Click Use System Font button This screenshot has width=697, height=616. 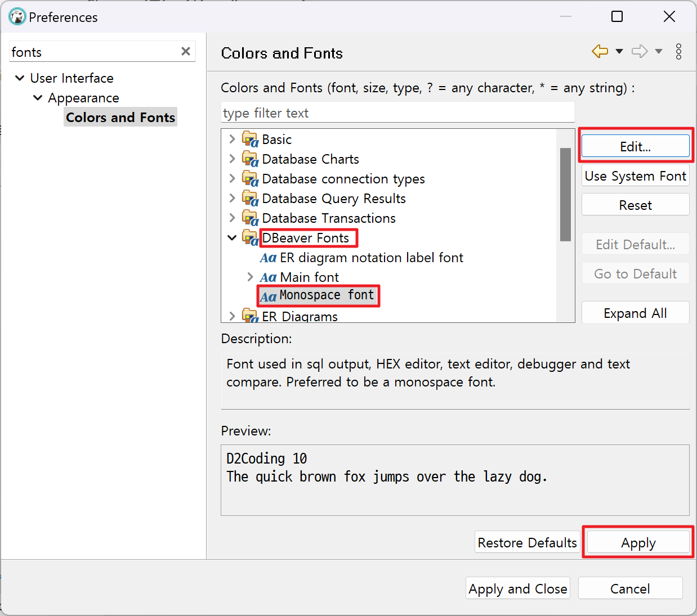coord(636,176)
